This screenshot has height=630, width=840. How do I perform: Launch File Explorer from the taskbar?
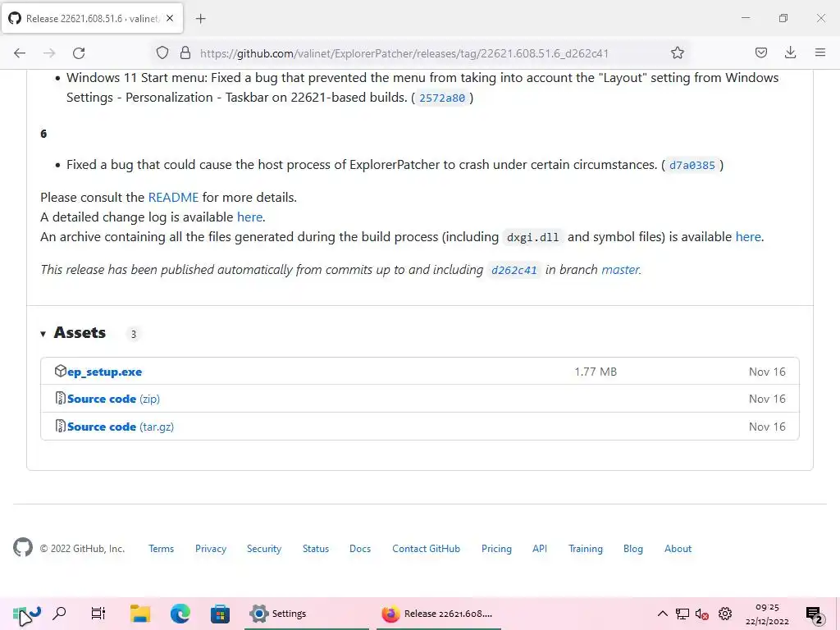coord(140,614)
